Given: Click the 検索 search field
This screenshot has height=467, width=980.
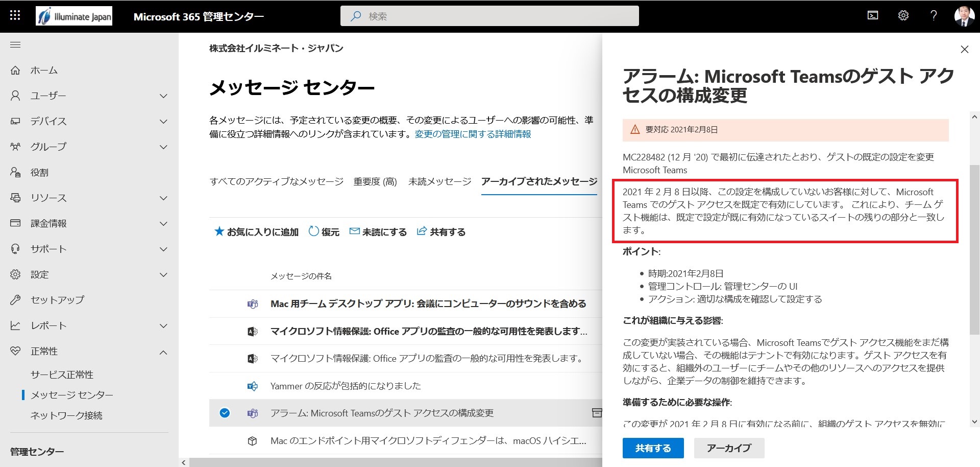Looking at the screenshot, I should (489, 16).
